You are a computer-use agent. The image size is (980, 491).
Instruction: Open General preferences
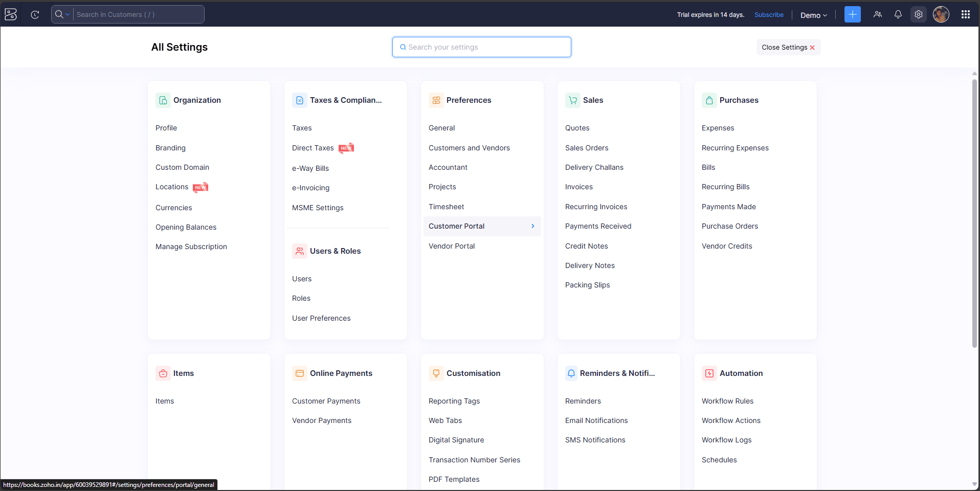[441, 128]
